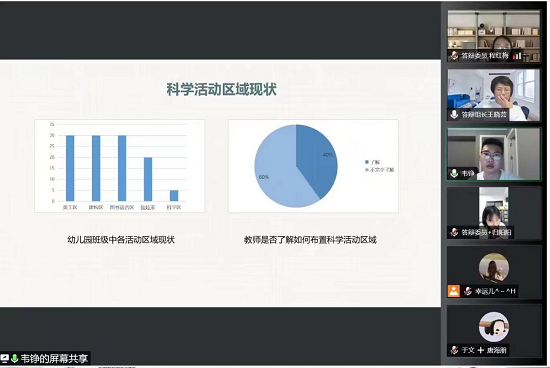Click the 40% pie chart slice

point(316,158)
